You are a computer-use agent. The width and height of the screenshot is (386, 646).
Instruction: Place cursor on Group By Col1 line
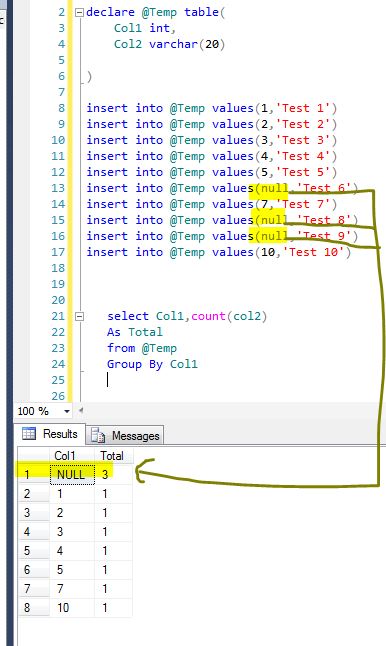[152, 364]
